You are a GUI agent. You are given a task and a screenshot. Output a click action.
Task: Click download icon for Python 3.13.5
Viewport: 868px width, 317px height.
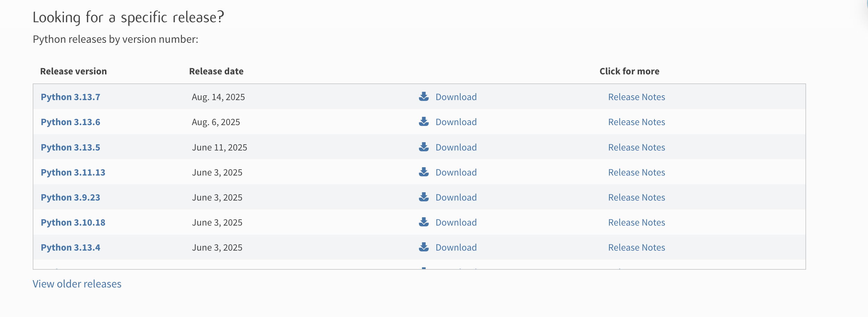pyautogui.click(x=424, y=147)
